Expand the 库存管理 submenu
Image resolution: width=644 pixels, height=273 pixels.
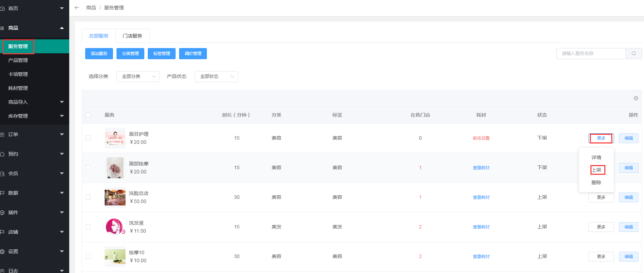[62, 116]
